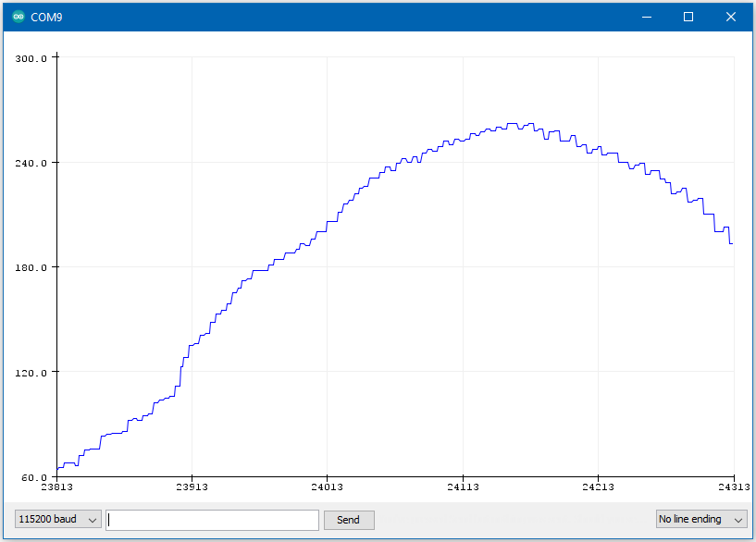Click the 23813 x-axis tick label
The image size is (756, 542).
(x=56, y=487)
